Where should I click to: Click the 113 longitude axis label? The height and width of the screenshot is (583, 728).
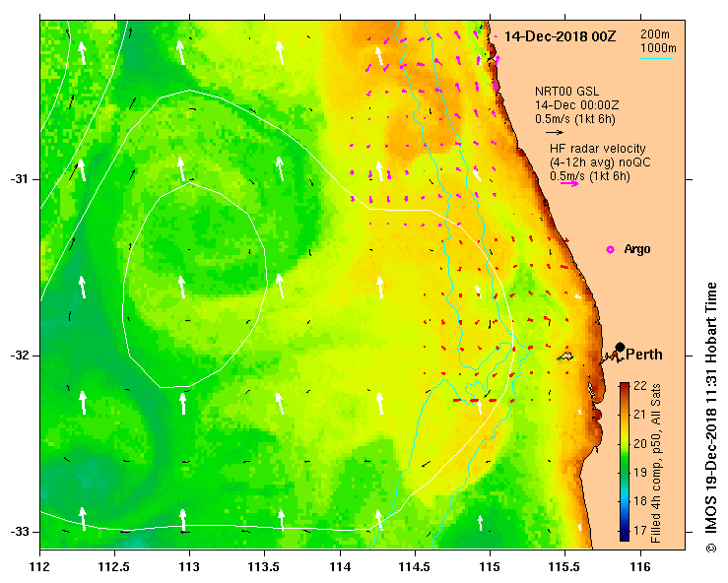tap(190, 567)
